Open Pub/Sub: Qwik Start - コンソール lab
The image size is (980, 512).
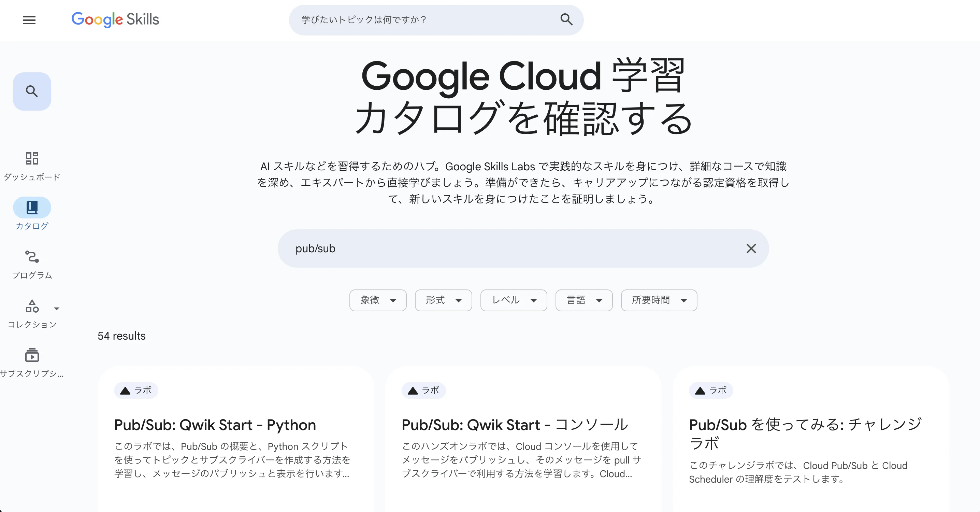(x=515, y=425)
